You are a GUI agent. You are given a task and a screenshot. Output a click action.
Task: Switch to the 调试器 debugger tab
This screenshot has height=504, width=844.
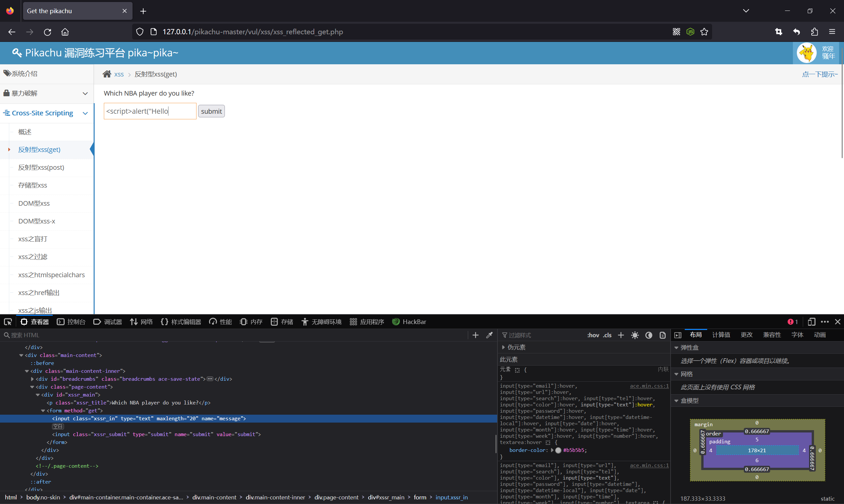click(x=108, y=322)
